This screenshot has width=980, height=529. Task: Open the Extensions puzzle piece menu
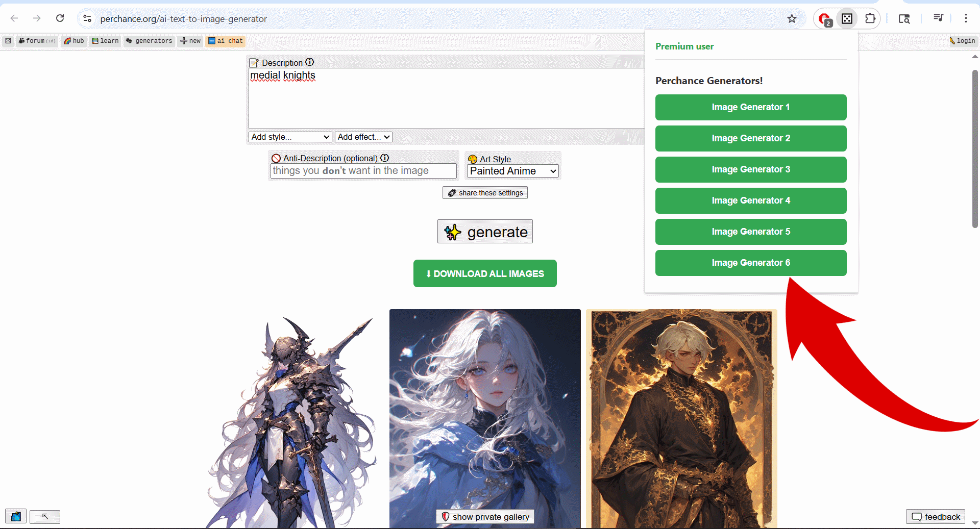tap(870, 19)
